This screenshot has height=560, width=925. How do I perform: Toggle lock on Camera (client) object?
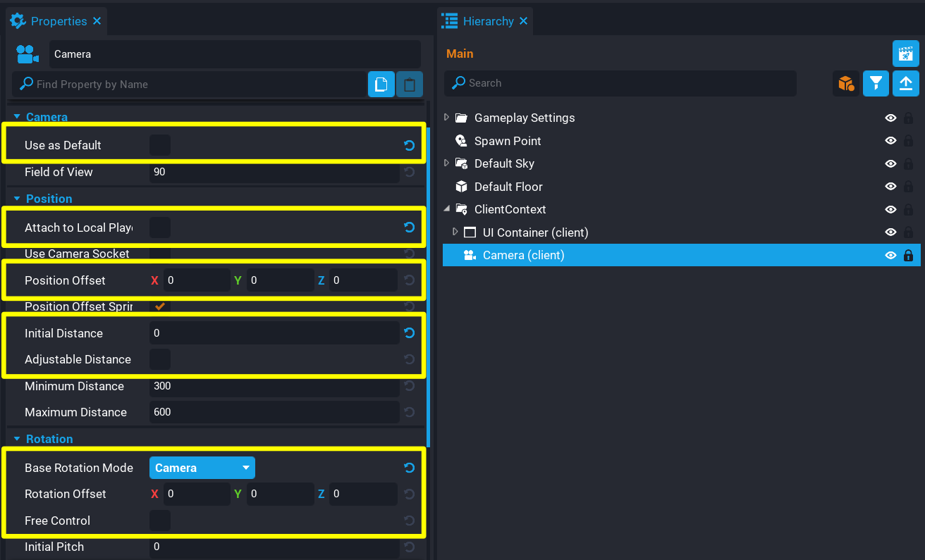pos(909,256)
